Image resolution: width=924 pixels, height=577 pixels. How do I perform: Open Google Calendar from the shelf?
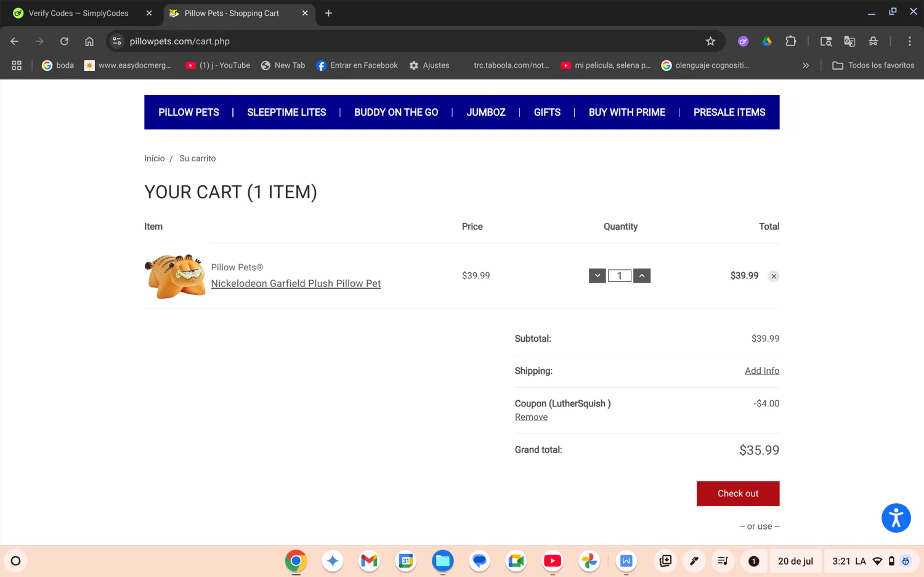(406, 561)
